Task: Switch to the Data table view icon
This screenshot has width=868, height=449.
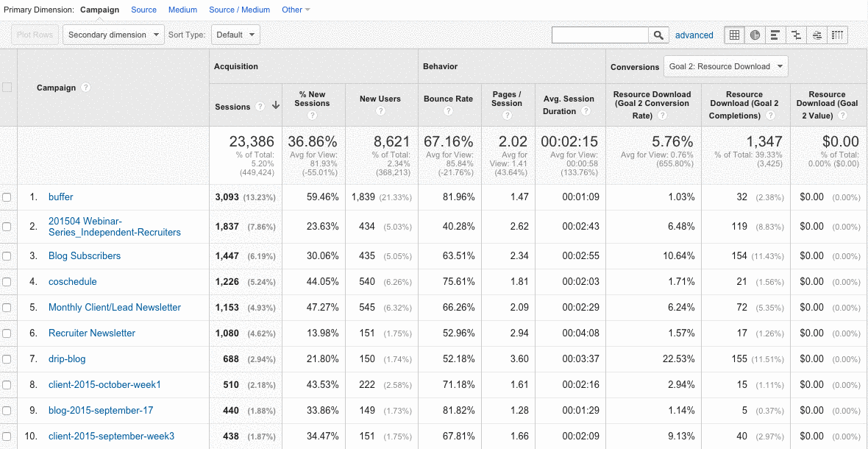Action: pos(735,35)
